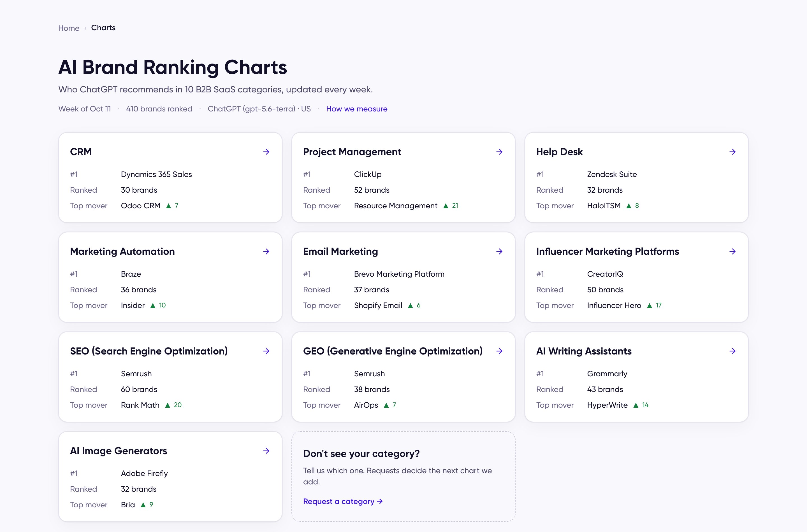Click the Charts breadcrumb item
Image resolution: width=807 pixels, height=532 pixels.
click(103, 28)
